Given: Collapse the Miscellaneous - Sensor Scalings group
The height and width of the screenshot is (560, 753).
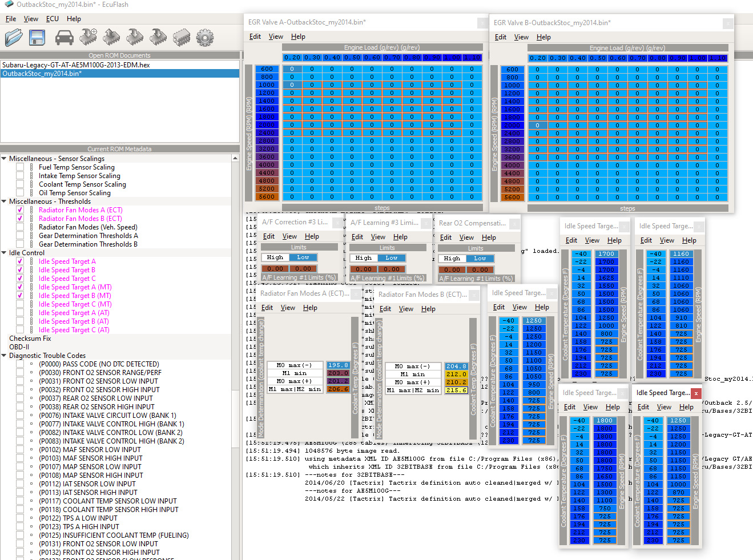Looking at the screenshot, I should pyautogui.click(x=4, y=159).
